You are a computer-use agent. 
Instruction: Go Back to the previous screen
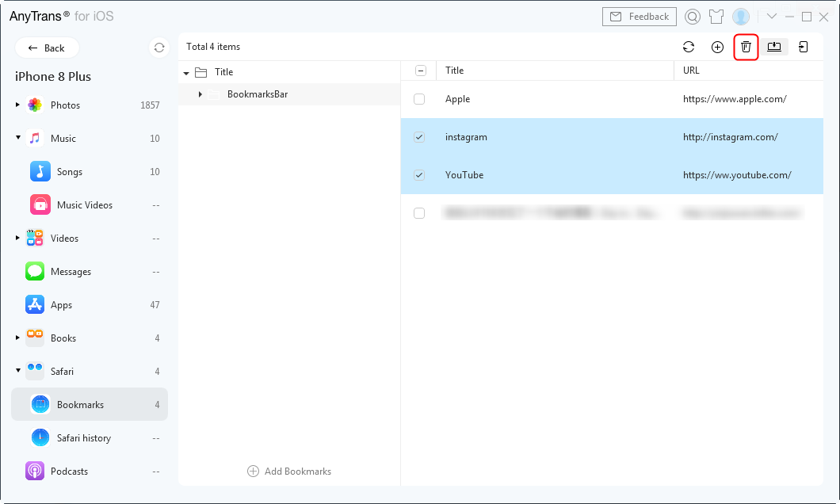coord(47,48)
